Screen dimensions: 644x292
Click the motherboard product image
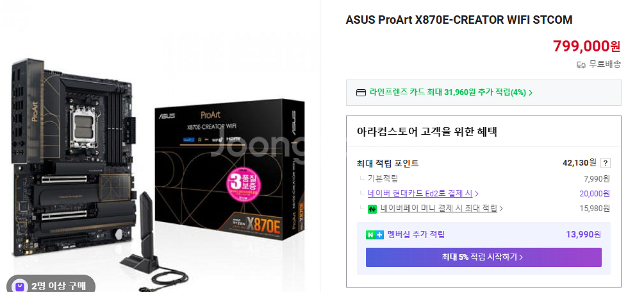pos(73,159)
